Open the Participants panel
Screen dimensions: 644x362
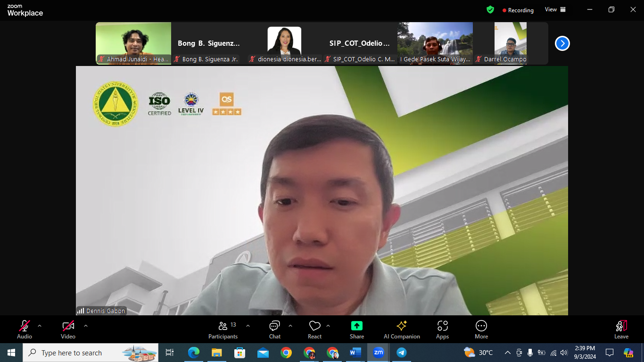223,329
